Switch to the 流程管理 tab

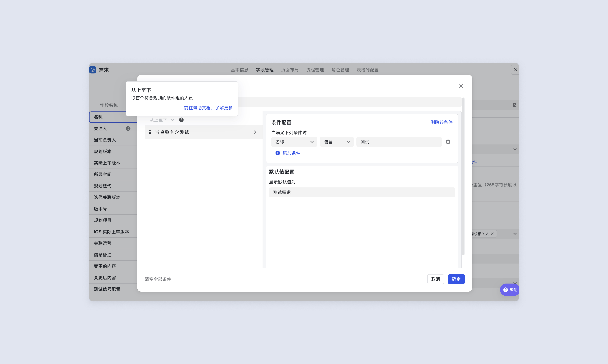click(315, 70)
